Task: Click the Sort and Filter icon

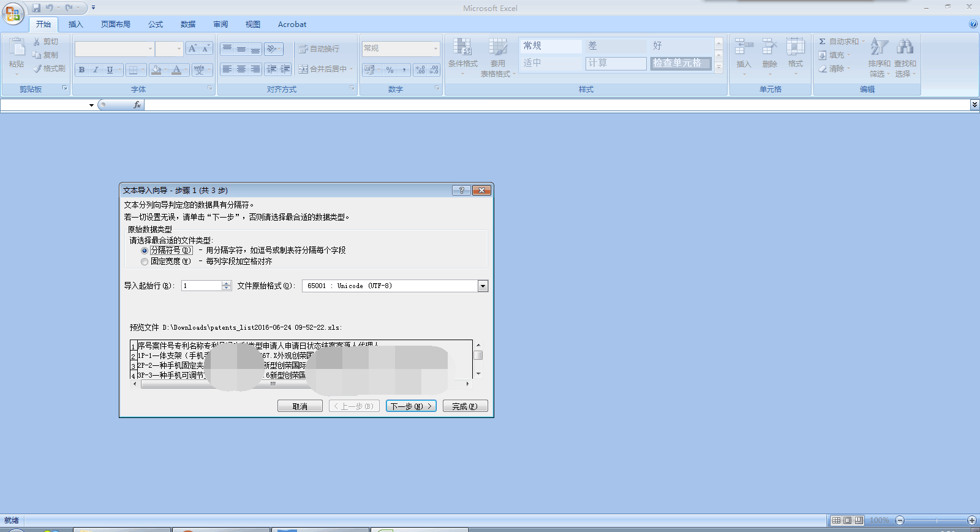Action: [879, 47]
